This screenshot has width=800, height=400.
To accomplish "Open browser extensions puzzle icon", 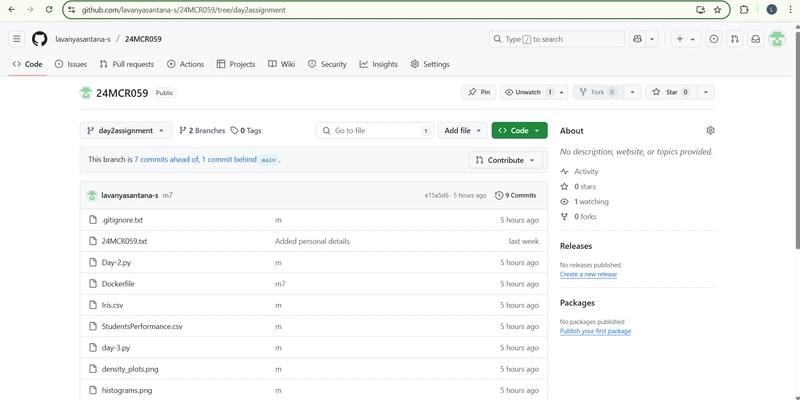I will [744, 10].
